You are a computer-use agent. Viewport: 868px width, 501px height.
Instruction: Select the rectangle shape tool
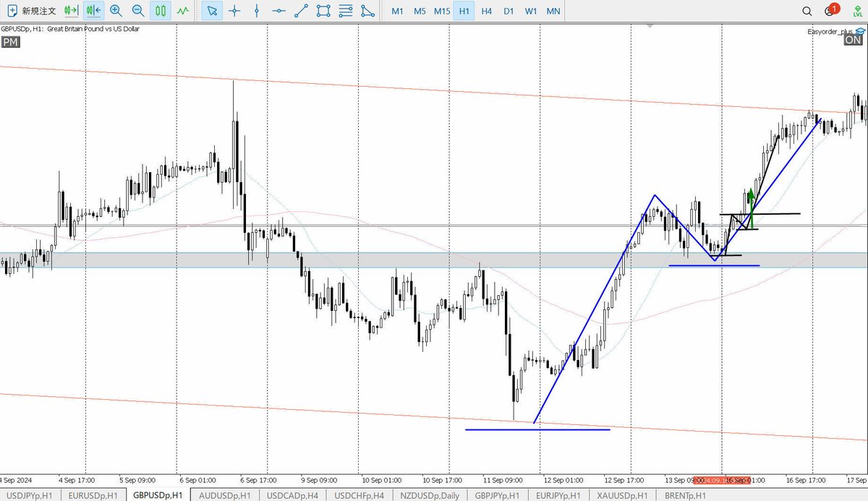324,11
